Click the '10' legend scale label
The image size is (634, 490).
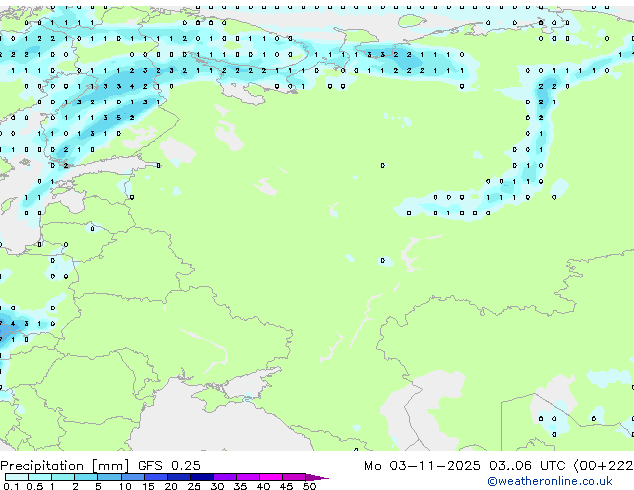coord(125,486)
